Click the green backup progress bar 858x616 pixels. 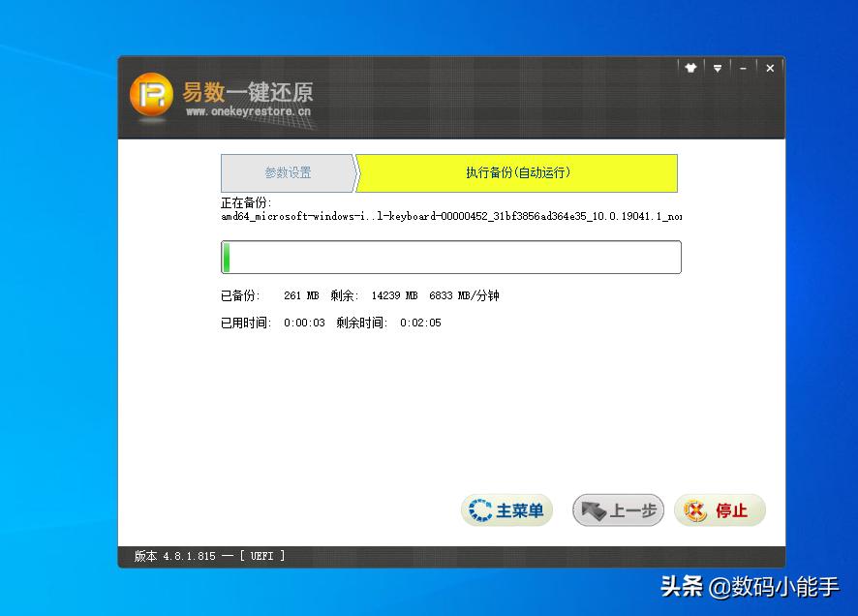[x=227, y=257]
